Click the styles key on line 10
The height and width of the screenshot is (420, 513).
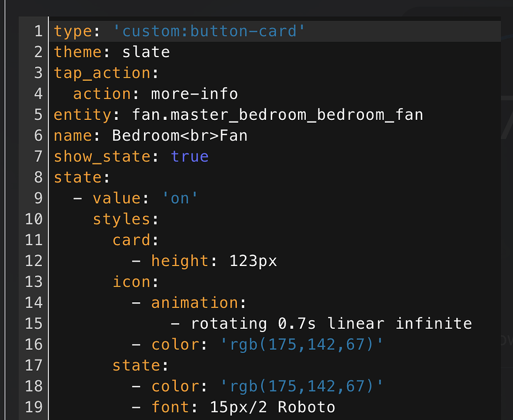pos(121,219)
